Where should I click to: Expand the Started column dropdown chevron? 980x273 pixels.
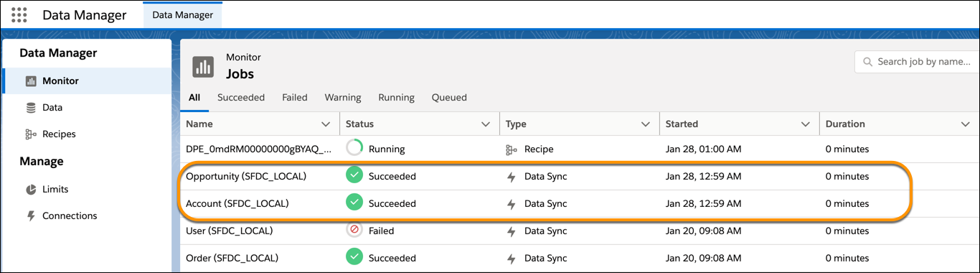[806, 124]
